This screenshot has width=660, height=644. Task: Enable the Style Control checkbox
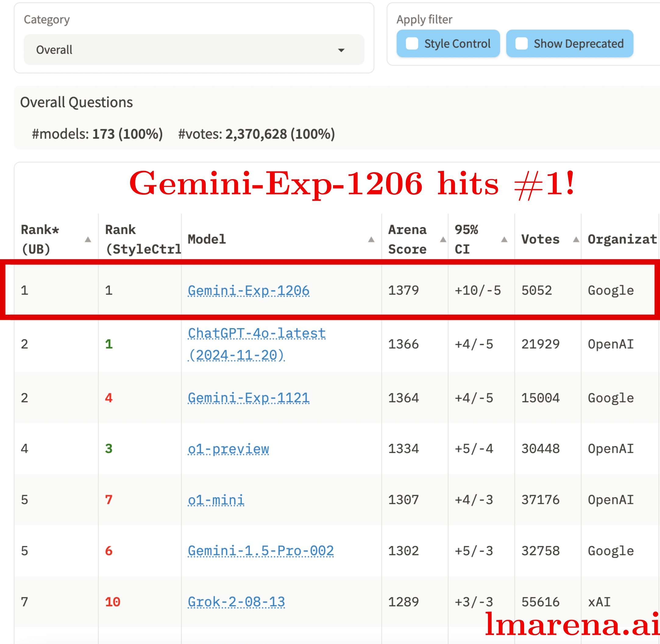click(x=412, y=43)
